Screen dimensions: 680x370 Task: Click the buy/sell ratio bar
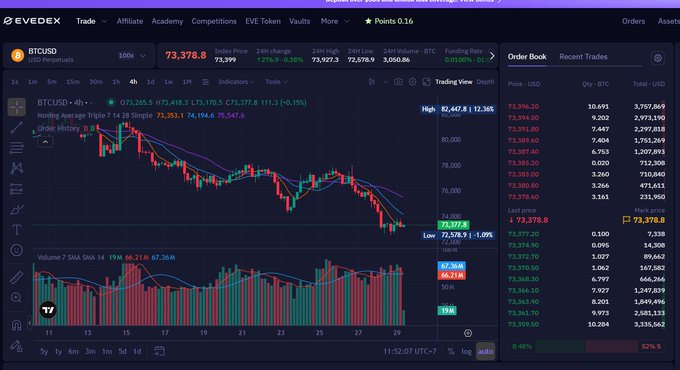tap(586, 347)
